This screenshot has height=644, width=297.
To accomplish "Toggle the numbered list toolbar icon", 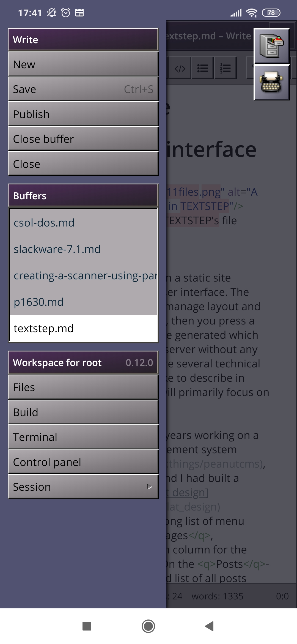I will click(x=225, y=68).
